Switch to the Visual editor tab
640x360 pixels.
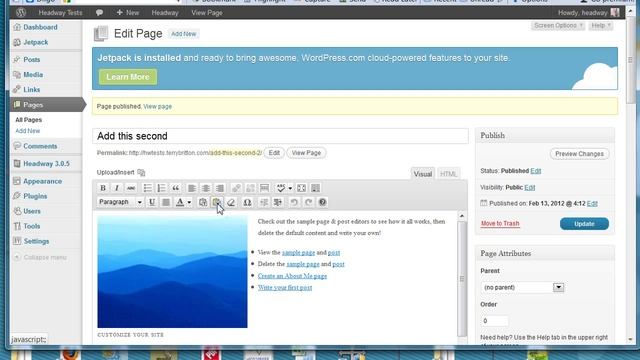pos(422,174)
